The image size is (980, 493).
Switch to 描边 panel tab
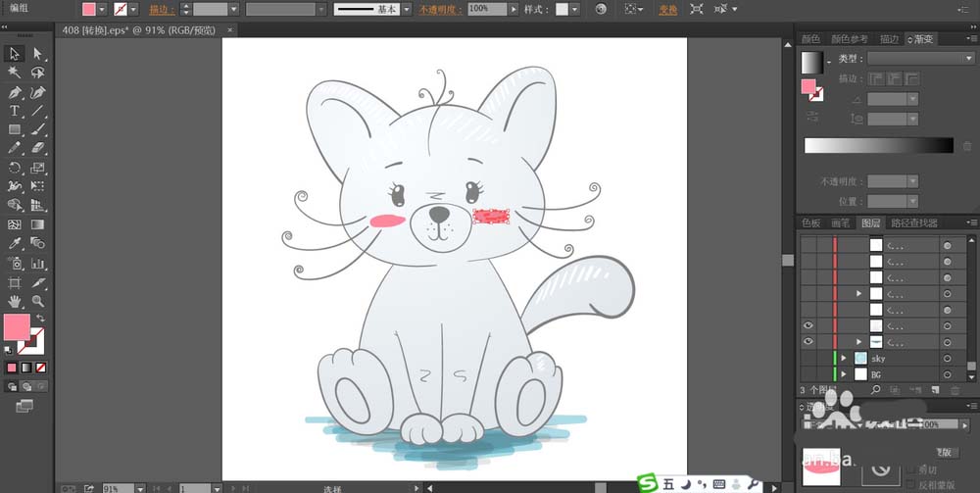[x=889, y=39]
